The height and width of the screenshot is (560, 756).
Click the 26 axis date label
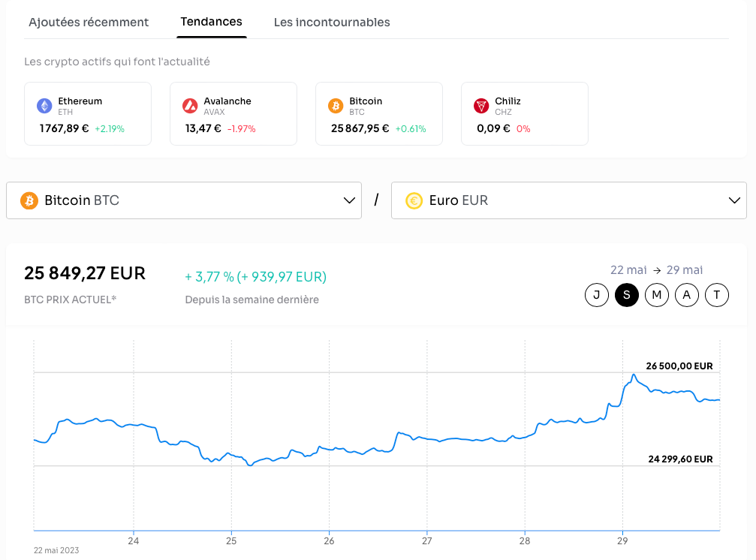[329, 540]
